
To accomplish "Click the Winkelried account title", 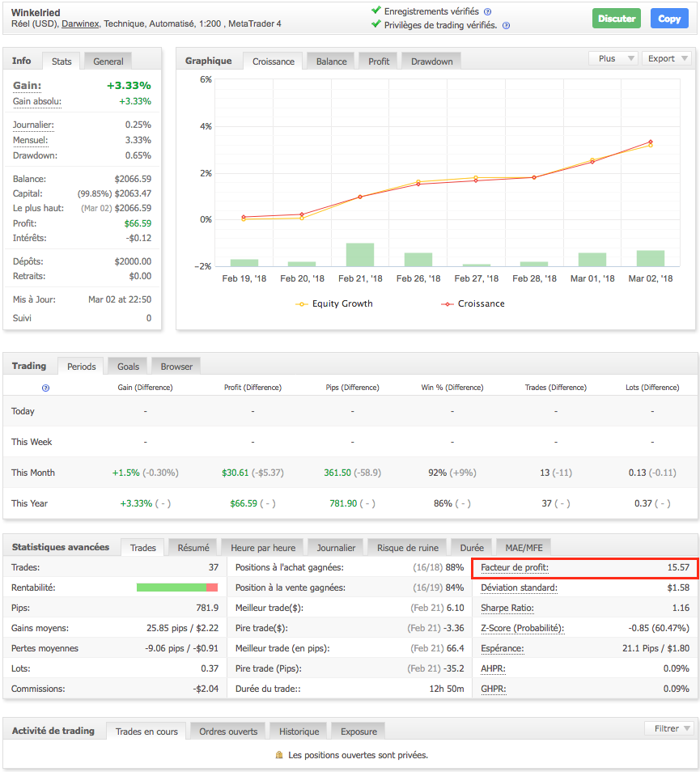I will coord(36,12).
